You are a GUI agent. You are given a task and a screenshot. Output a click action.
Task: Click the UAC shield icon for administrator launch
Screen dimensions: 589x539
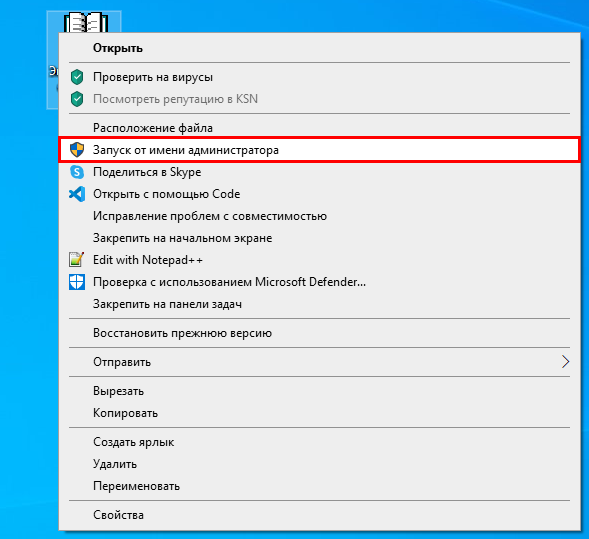(x=77, y=150)
